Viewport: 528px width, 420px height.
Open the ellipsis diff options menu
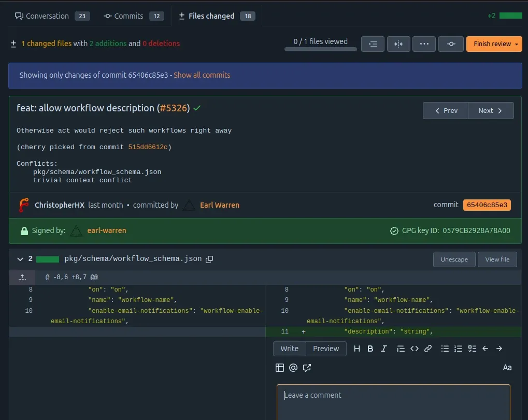click(x=424, y=44)
